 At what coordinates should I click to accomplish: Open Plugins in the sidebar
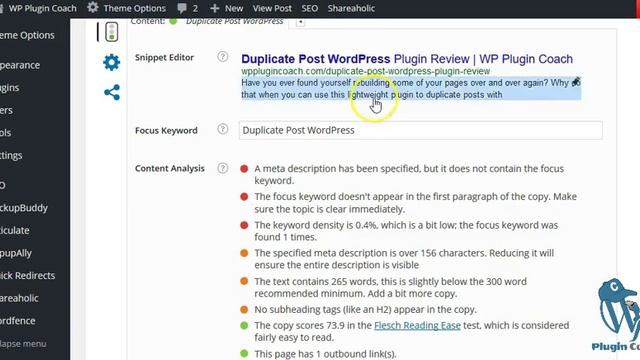[10, 88]
